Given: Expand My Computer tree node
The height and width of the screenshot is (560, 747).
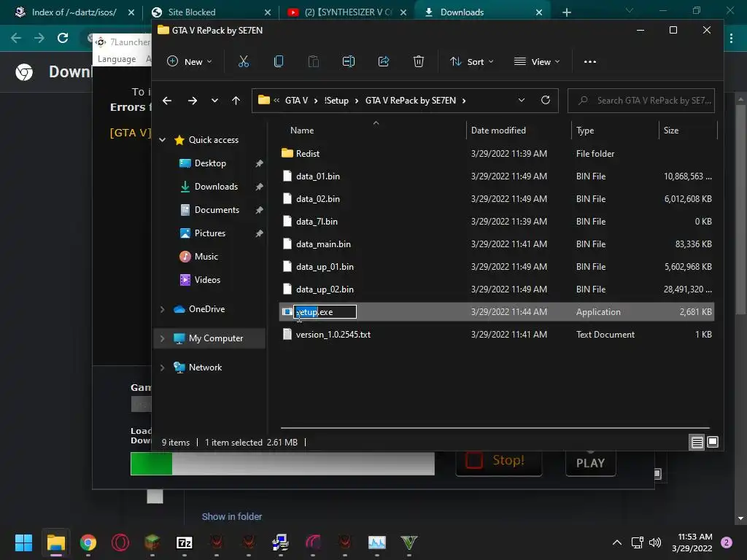Looking at the screenshot, I should click(x=163, y=338).
